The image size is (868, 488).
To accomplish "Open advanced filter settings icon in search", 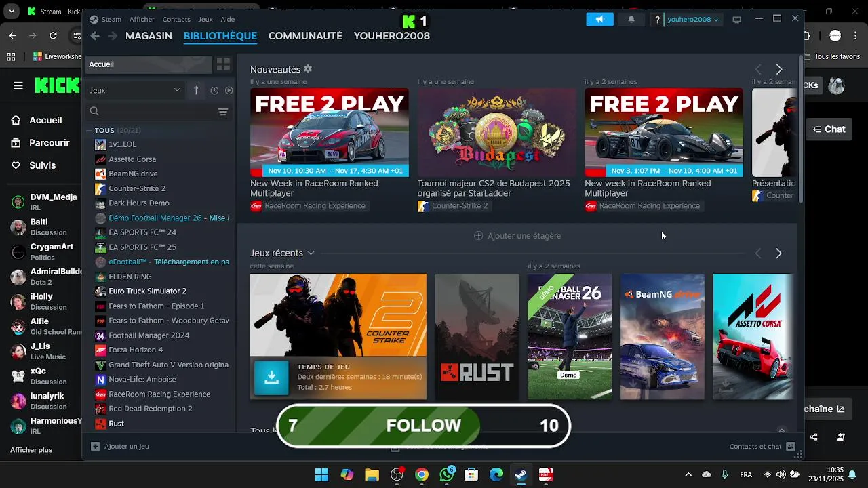I will 222,112.
